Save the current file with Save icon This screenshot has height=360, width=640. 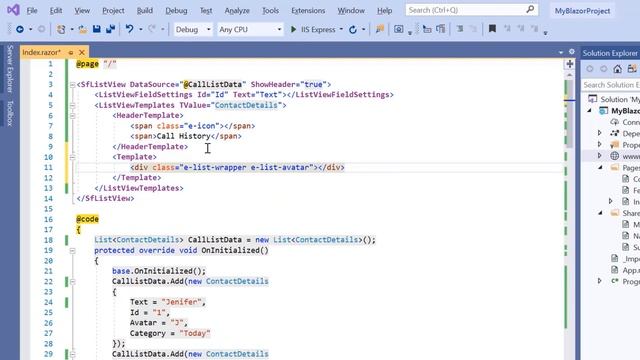coord(97,29)
